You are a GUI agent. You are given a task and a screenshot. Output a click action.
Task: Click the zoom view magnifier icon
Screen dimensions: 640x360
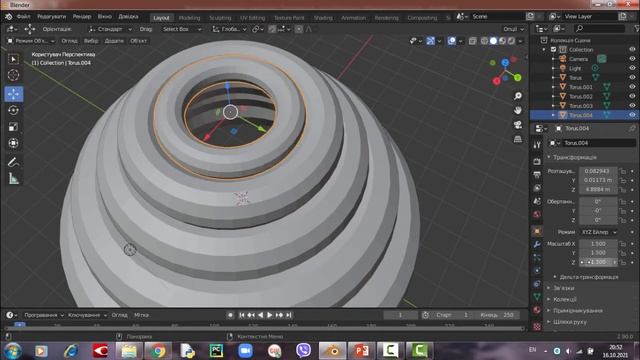518,96
